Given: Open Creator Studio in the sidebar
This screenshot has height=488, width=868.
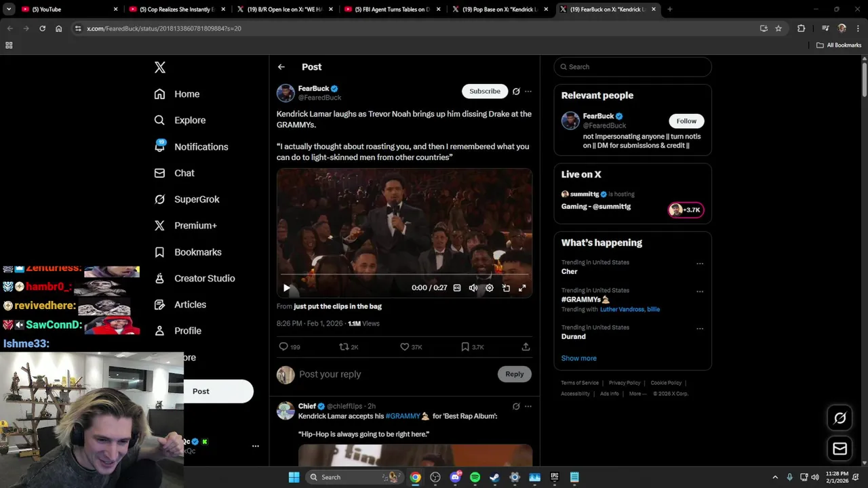Looking at the screenshot, I should [x=195, y=279].
